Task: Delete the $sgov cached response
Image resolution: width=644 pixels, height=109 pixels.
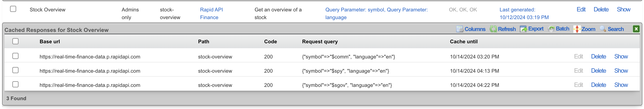Action: point(598,85)
